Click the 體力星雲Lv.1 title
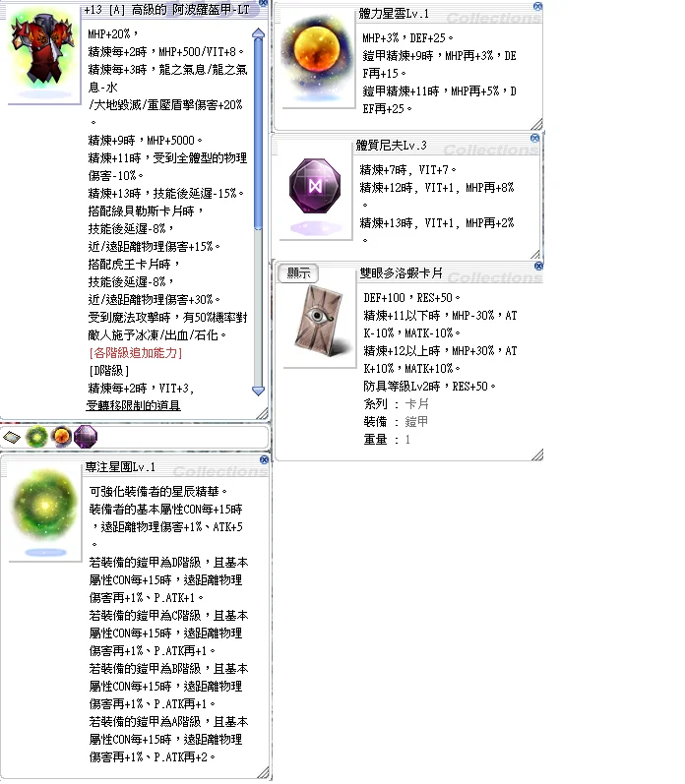 394,14
